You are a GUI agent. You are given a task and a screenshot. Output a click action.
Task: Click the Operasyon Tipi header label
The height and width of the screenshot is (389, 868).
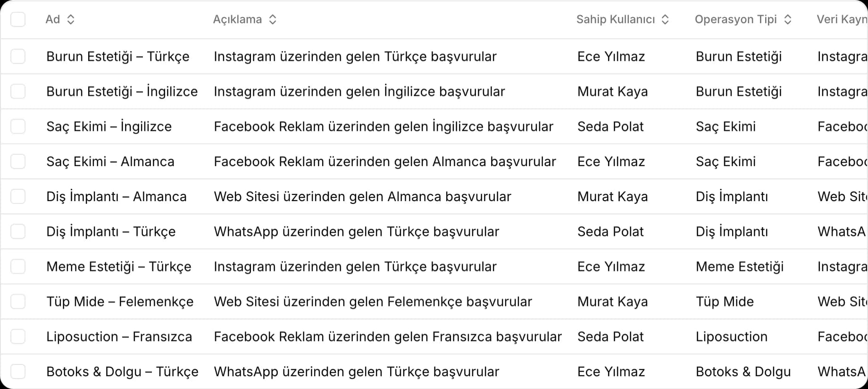[735, 19]
